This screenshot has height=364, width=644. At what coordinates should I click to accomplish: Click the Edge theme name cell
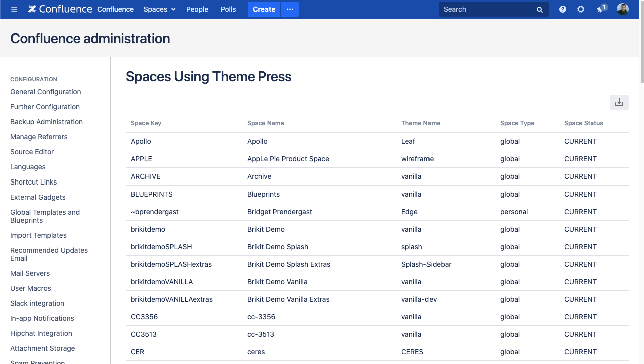coord(409,212)
